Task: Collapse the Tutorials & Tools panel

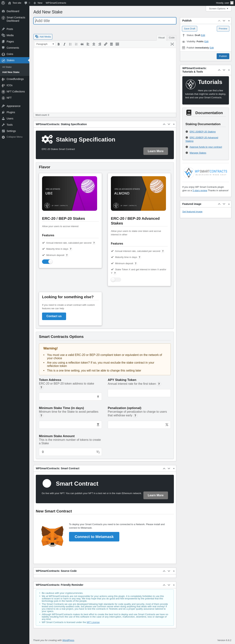Action: click(229, 70)
